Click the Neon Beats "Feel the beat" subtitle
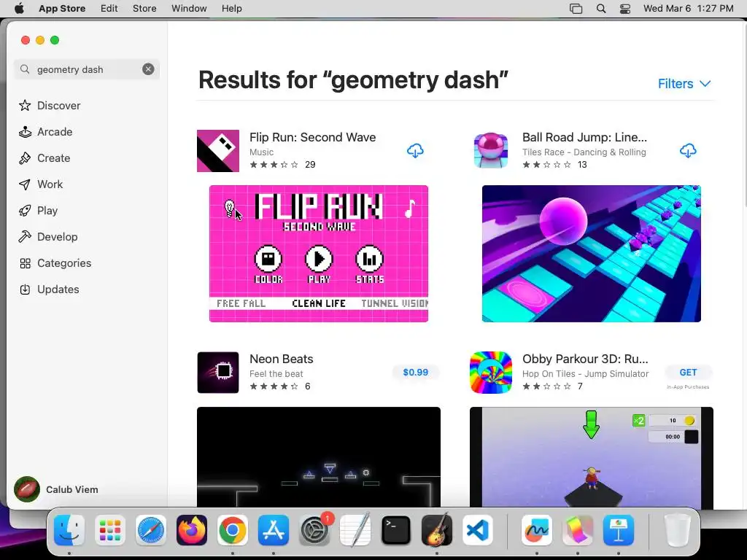 [276, 373]
